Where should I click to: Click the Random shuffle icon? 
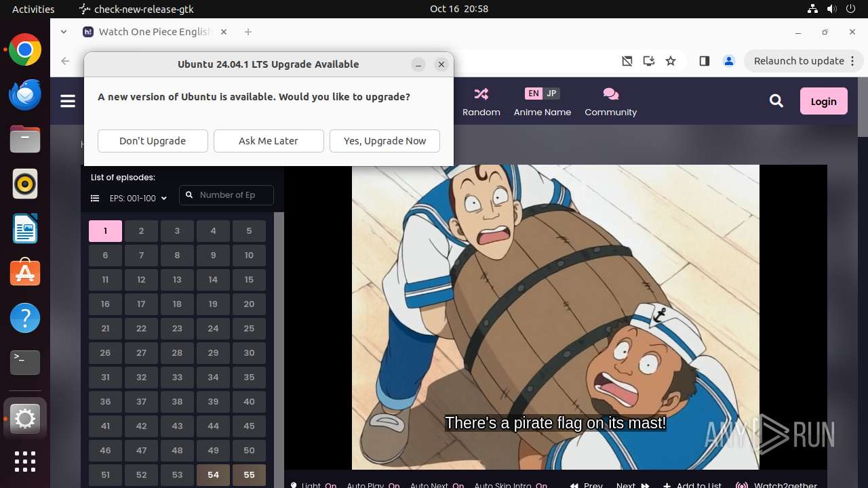(x=481, y=94)
